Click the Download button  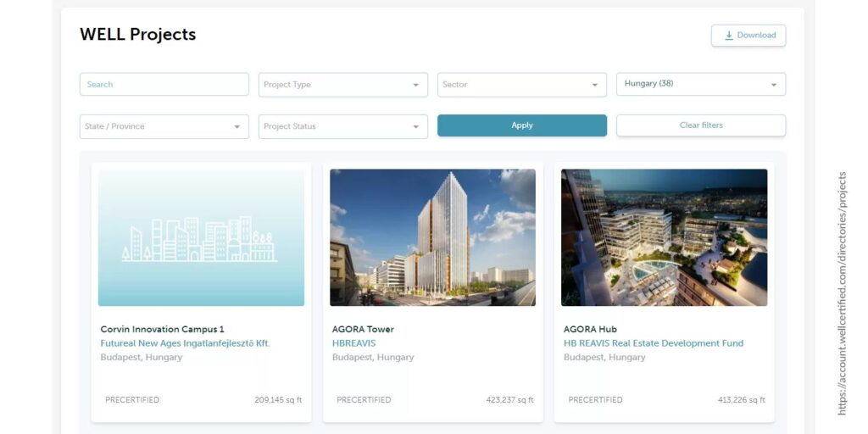point(748,36)
